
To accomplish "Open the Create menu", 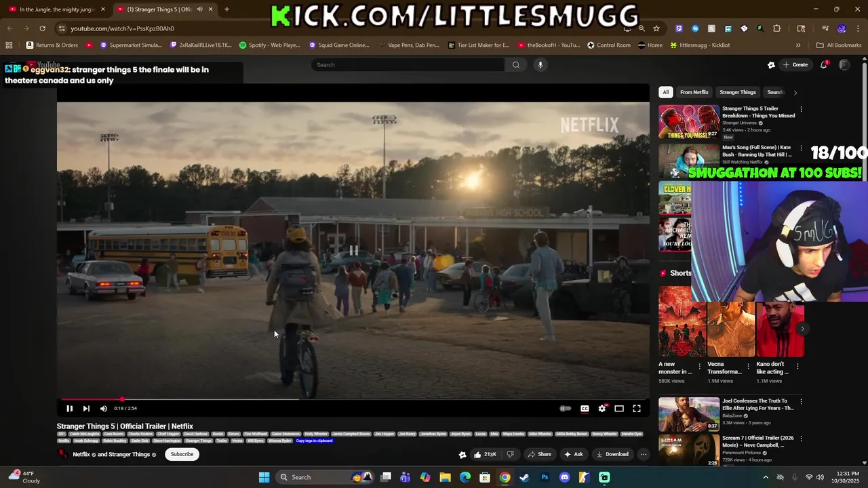I will 795,65.
